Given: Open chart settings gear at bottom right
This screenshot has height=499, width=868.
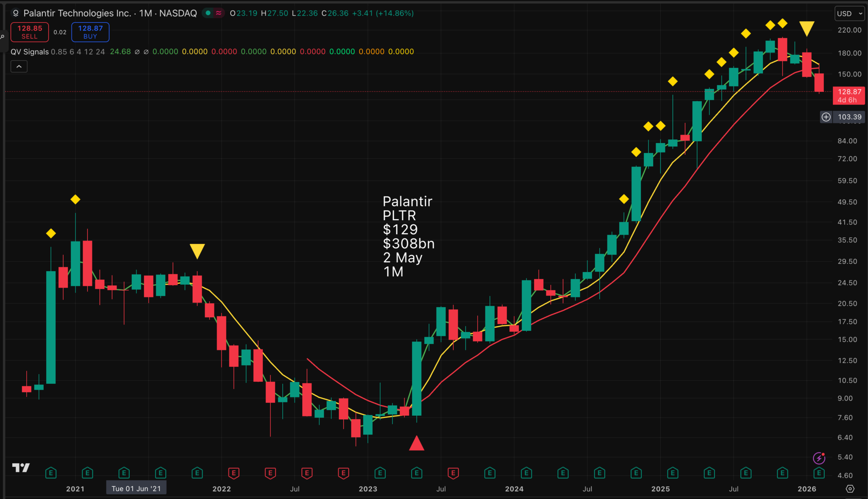Looking at the screenshot, I should pos(850,489).
